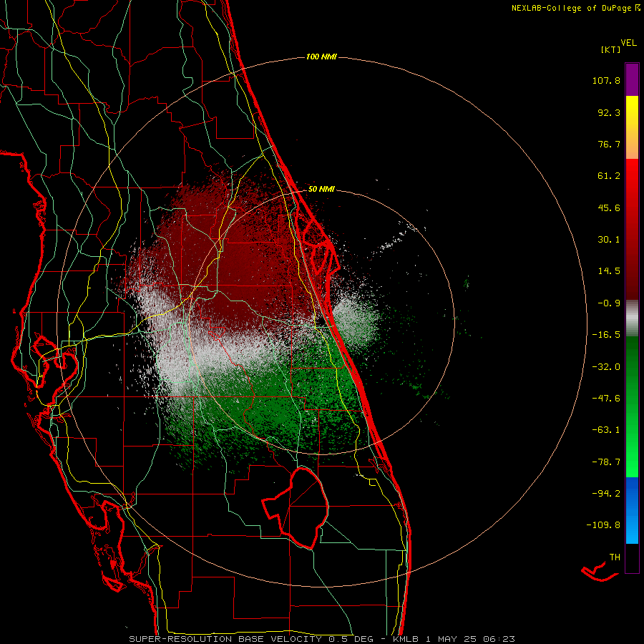Click the 50 NMI range ring label

pos(321,190)
